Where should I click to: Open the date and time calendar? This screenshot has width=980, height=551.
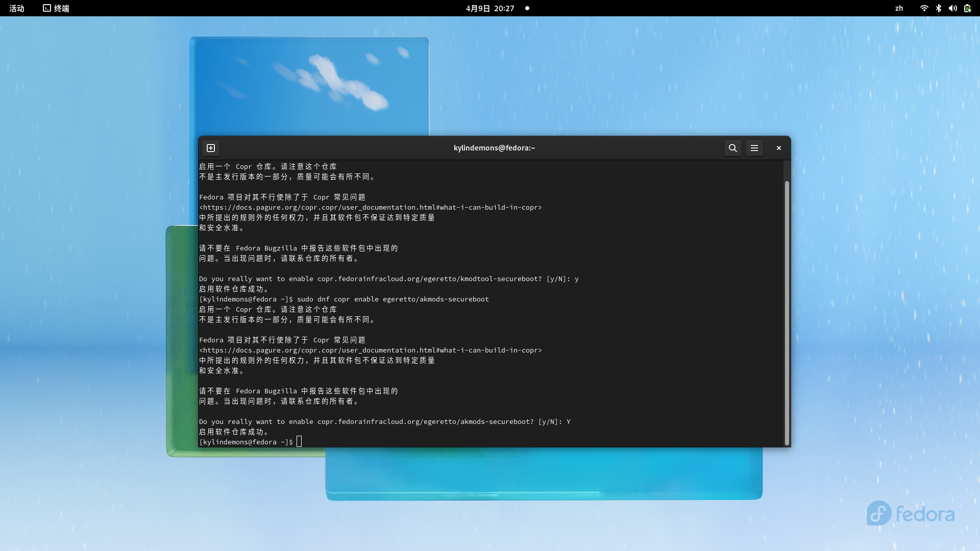click(x=489, y=8)
